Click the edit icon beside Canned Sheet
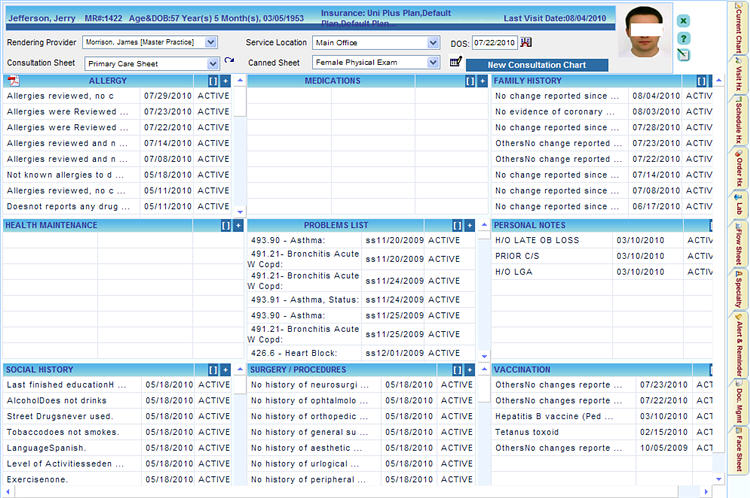Image resolution: width=750 pixels, height=498 pixels. 456,62
